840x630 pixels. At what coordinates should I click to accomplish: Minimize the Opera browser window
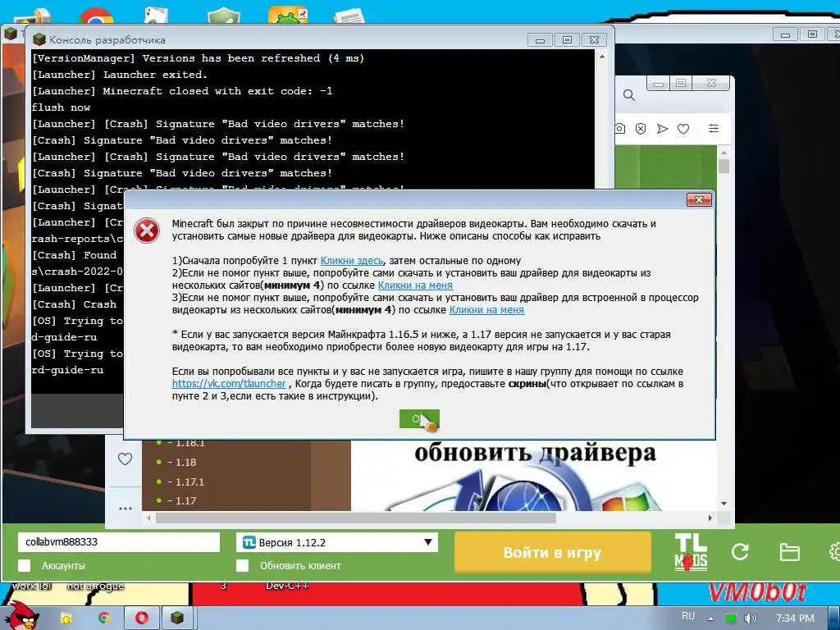click(659, 84)
